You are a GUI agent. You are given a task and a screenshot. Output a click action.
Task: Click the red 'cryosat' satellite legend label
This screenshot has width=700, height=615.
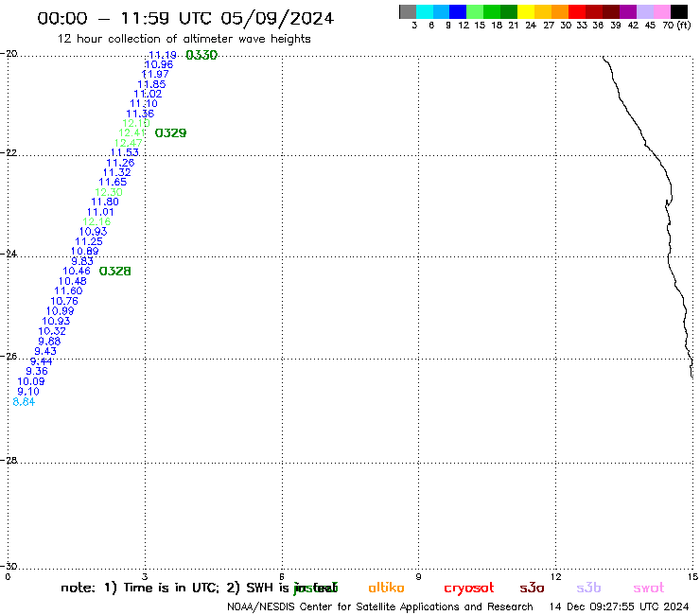[469, 589]
